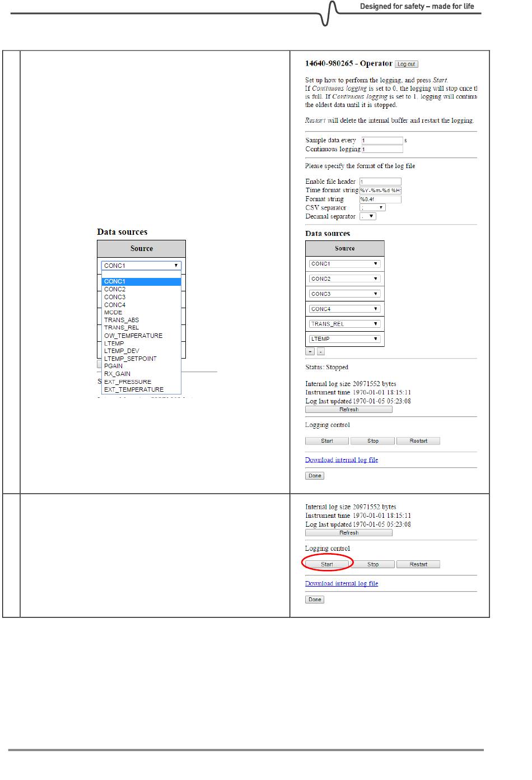Click the Log out button beside Operator

pyautogui.click(x=407, y=64)
